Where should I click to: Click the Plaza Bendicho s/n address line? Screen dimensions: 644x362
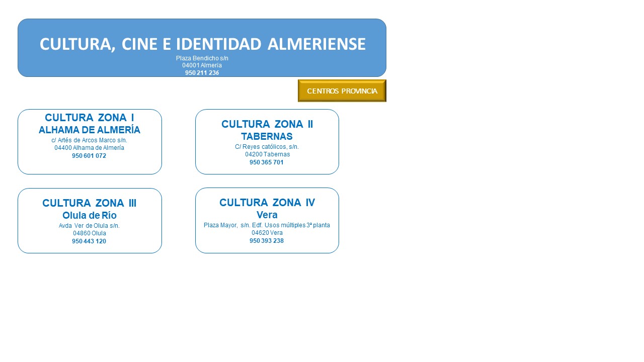click(x=202, y=58)
